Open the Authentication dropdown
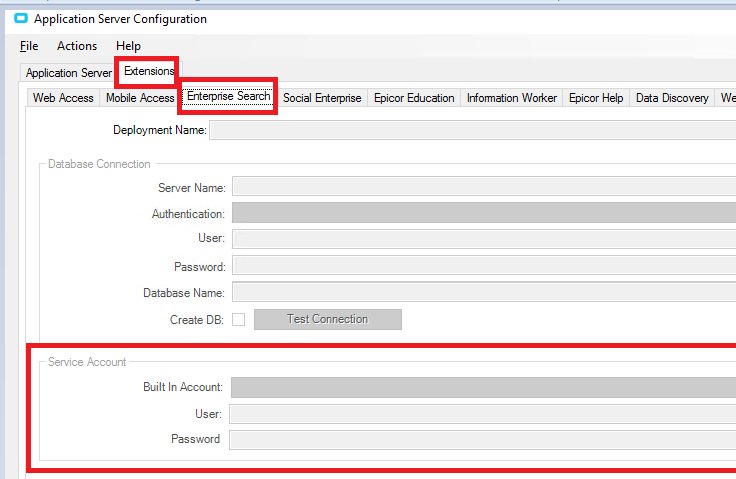The image size is (736, 479). pyautogui.click(x=484, y=213)
